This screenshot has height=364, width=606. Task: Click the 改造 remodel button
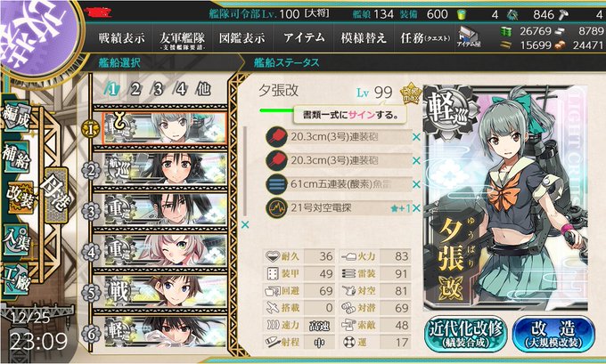553,334
